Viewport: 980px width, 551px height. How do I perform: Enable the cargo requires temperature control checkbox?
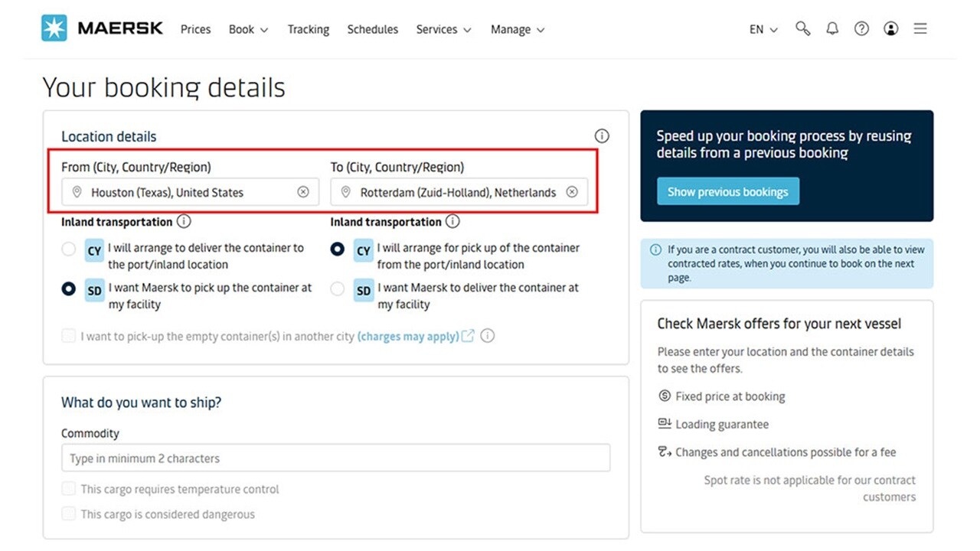(x=68, y=488)
